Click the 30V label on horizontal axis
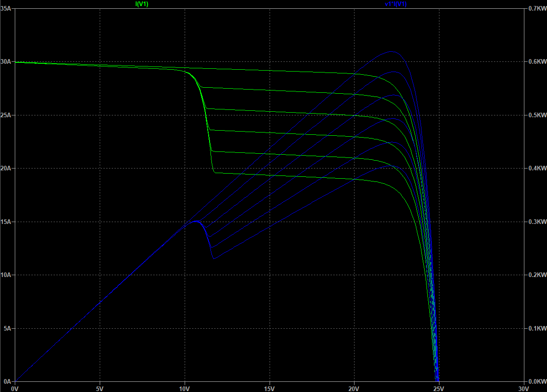 point(523,389)
